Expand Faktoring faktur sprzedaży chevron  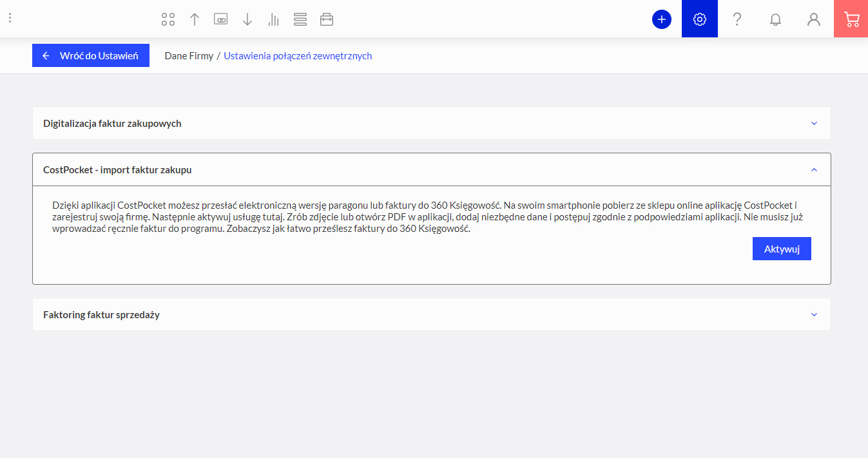pyautogui.click(x=814, y=315)
